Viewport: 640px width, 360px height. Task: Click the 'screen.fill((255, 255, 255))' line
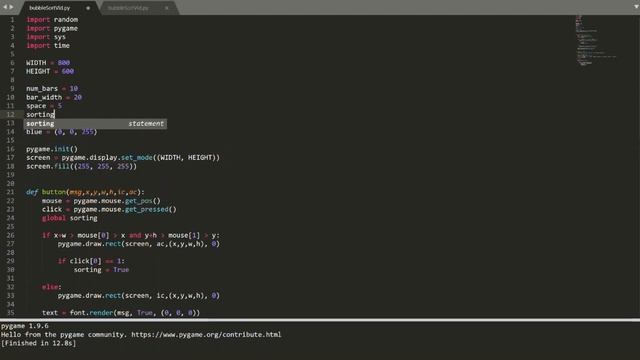tap(82, 166)
